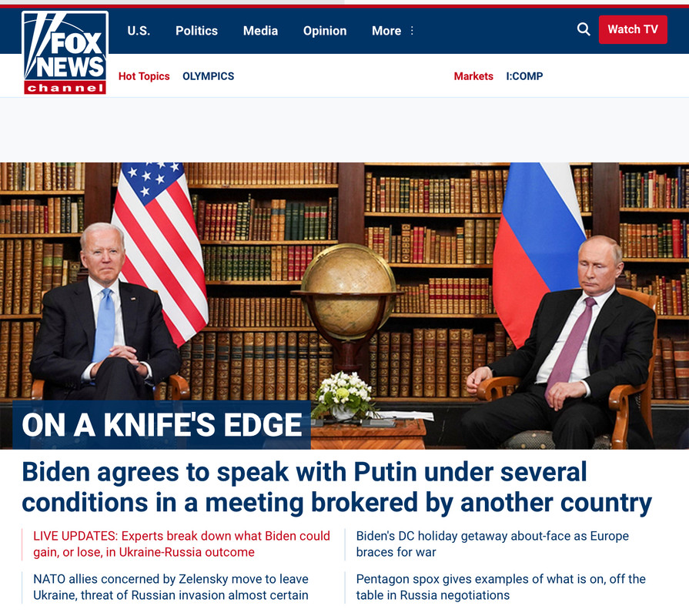The image size is (689, 616).
Task: Open LIVE UPDATES Ukraine-Russia outcome story
Action: (182, 544)
